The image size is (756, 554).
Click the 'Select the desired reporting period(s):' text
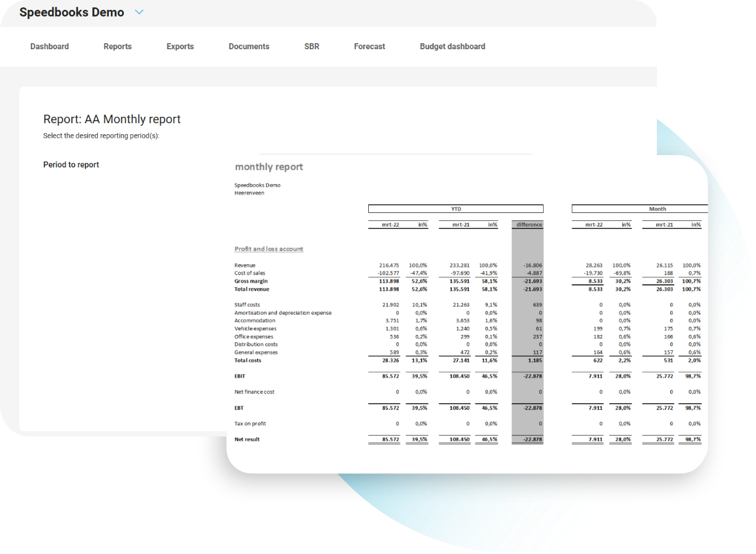pos(102,136)
